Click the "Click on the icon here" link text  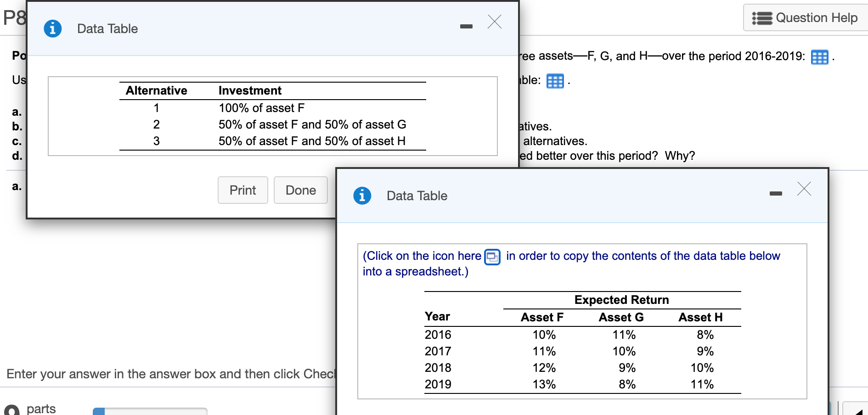point(423,256)
